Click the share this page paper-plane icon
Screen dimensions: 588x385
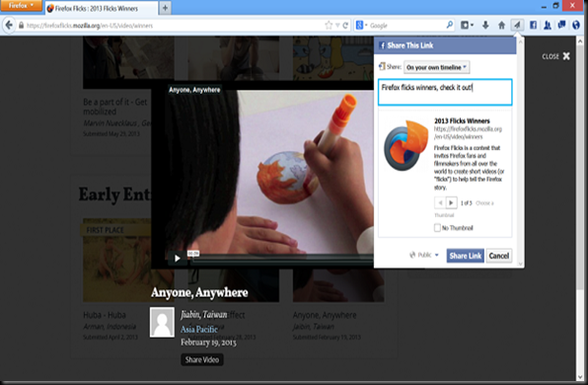(517, 25)
